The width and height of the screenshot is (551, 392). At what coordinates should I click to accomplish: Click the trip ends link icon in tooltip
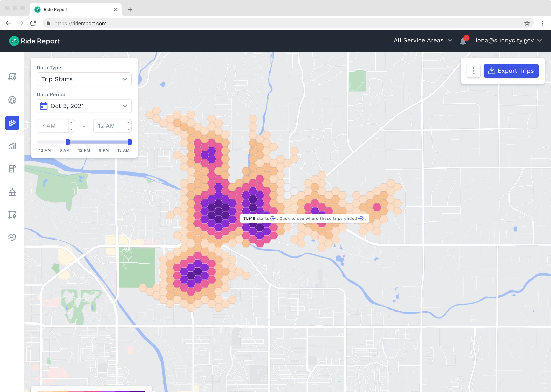[361, 218]
